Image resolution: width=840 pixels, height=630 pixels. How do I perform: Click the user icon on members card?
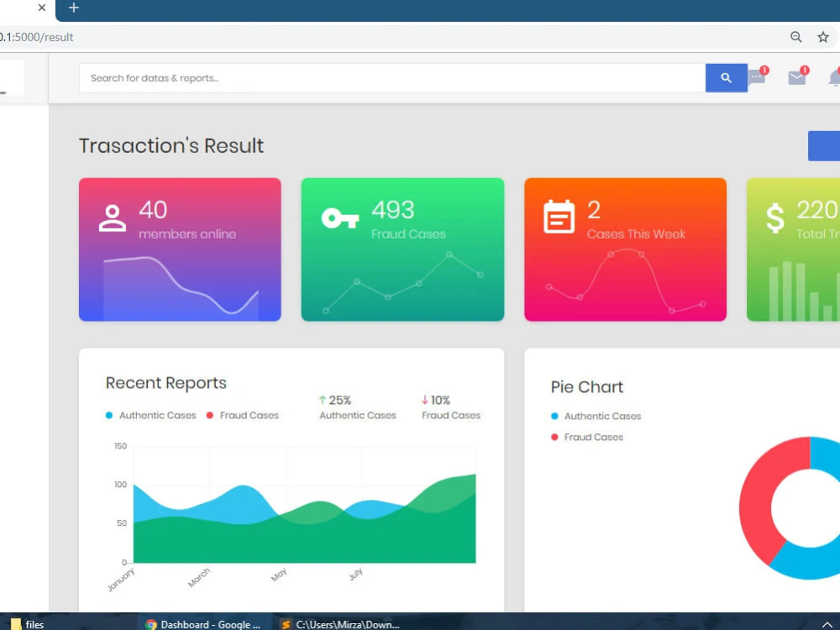[x=113, y=218]
